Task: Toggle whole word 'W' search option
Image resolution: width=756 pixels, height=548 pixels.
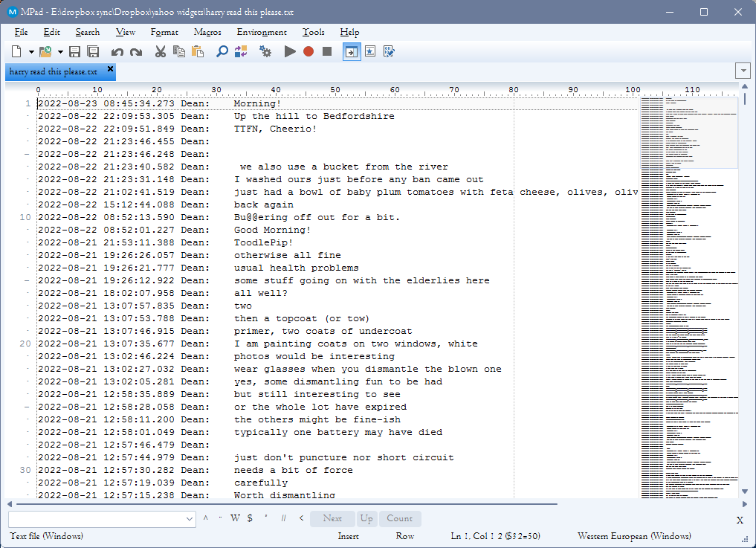Action: click(x=235, y=518)
